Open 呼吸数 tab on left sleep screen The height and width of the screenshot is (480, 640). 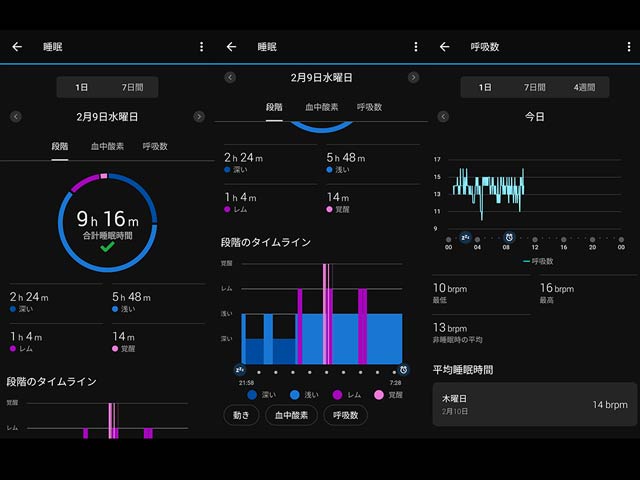155,147
